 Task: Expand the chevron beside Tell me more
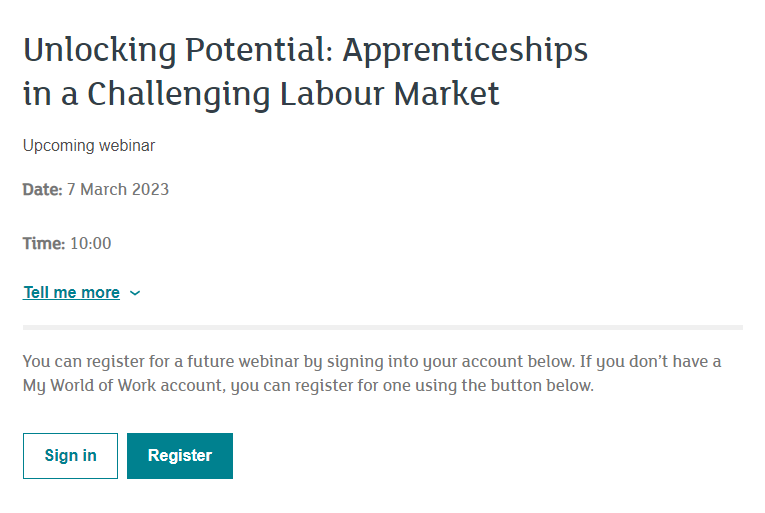coord(135,293)
